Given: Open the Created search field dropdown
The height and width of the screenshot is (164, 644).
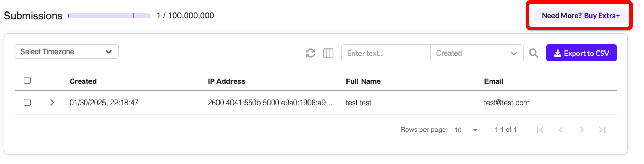Looking at the screenshot, I should [x=477, y=53].
